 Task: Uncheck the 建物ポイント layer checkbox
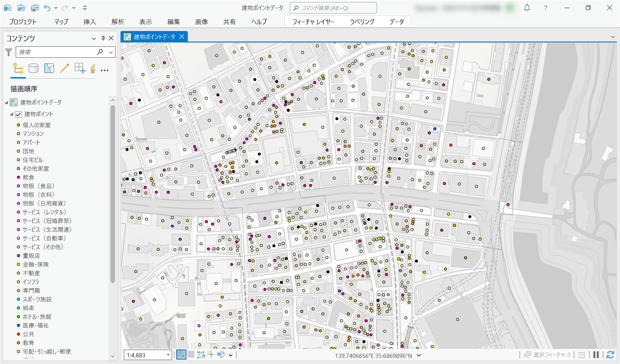[x=18, y=114]
